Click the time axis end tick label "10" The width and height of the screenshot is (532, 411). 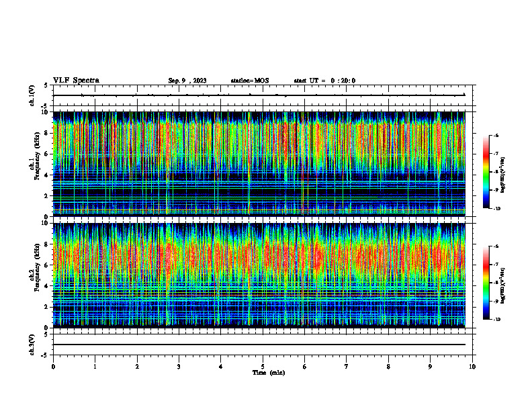click(472, 367)
